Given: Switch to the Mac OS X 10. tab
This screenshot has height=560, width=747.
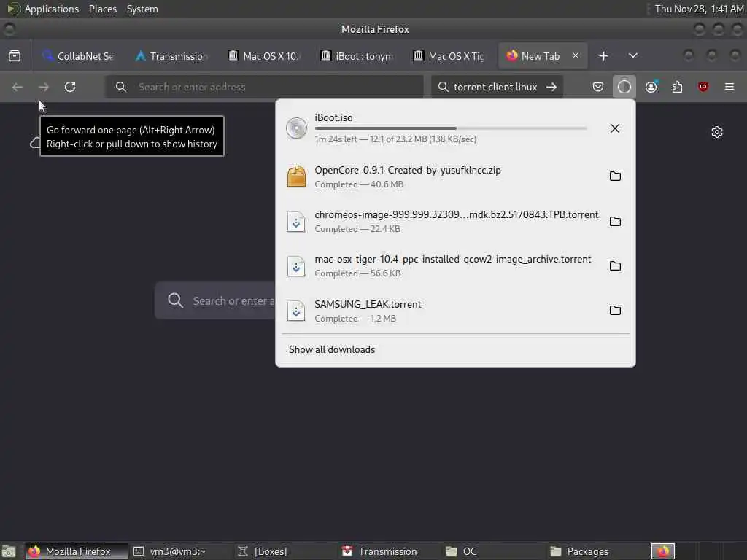Looking at the screenshot, I should point(264,56).
